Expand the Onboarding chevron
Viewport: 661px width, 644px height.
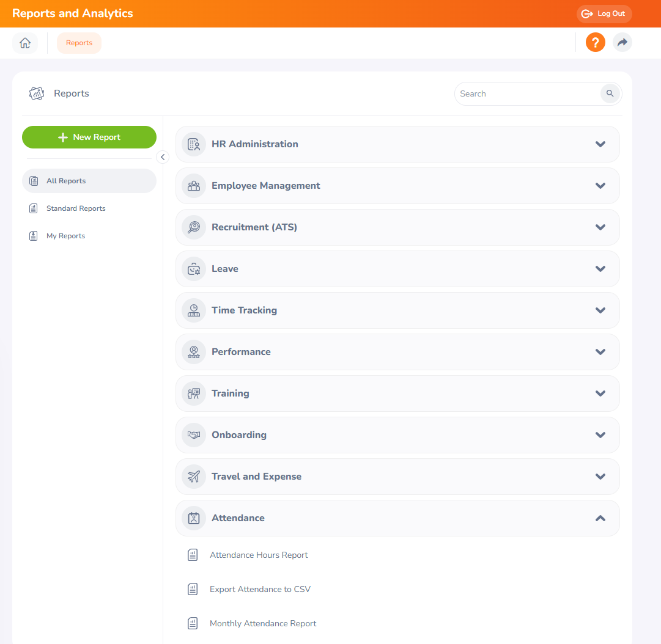tap(600, 435)
